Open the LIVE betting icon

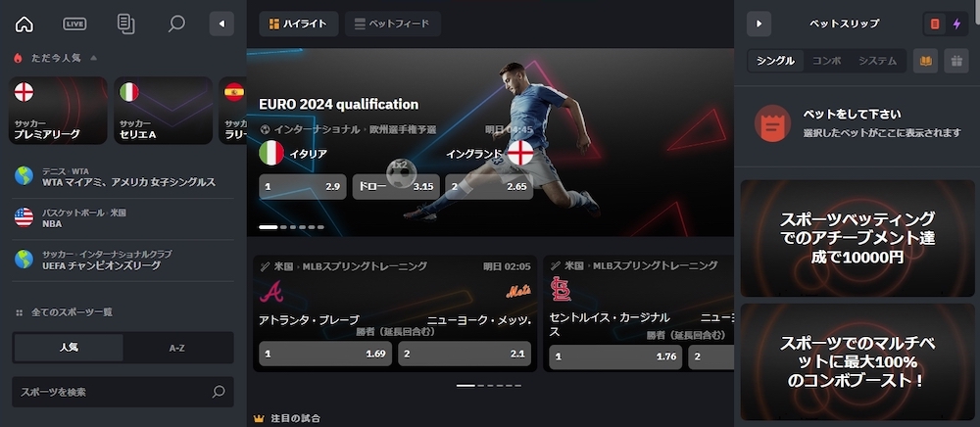[x=75, y=24]
